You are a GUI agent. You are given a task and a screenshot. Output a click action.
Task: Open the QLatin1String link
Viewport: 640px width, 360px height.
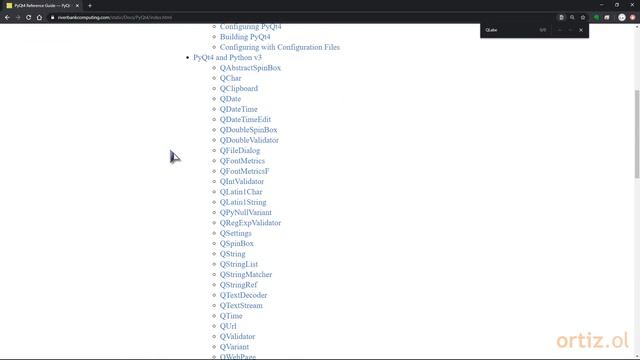(x=243, y=202)
